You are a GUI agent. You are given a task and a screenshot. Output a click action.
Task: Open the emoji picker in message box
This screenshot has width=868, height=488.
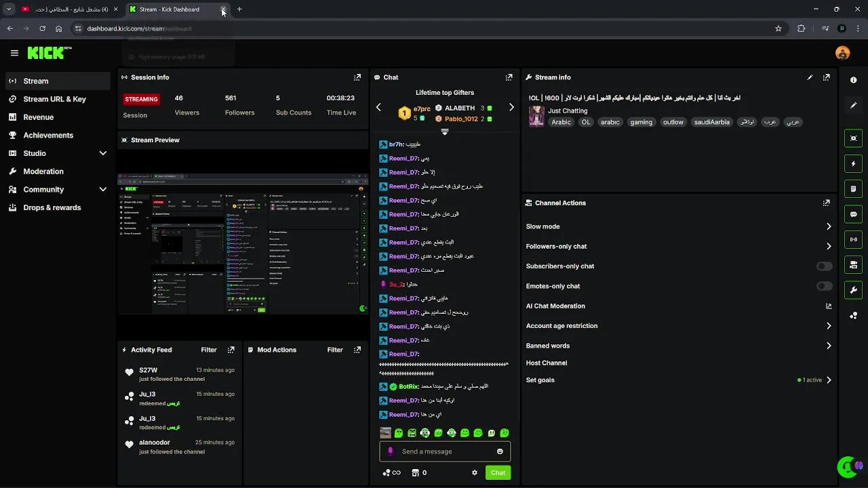click(500, 451)
